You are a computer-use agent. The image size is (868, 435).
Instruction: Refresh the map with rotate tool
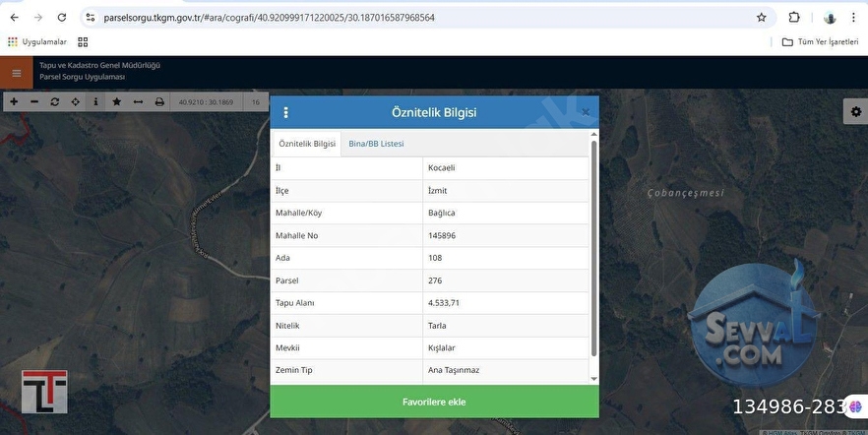pyautogui.click(x=55, y=101)
